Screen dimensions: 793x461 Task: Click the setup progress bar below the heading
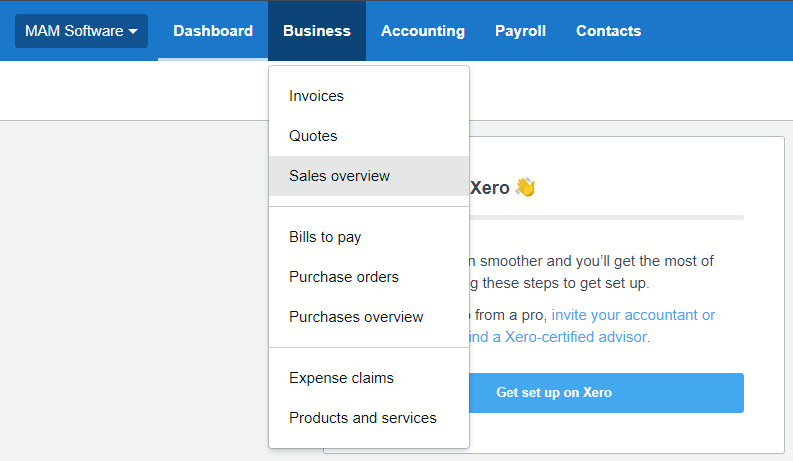[606, 217]
